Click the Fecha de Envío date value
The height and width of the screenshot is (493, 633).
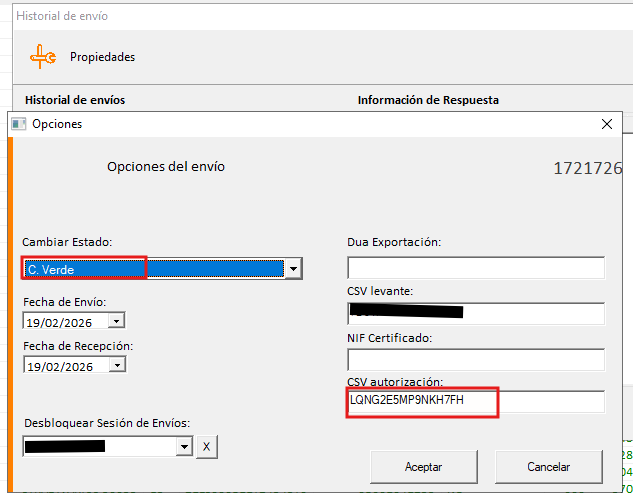point(64,321)
